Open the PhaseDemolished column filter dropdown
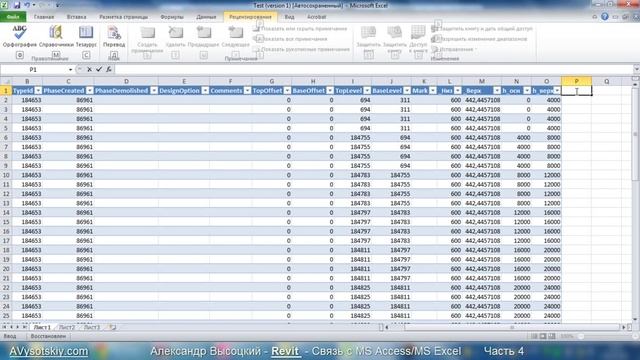Viewport: 640px width, 360px height. point(154,91)
